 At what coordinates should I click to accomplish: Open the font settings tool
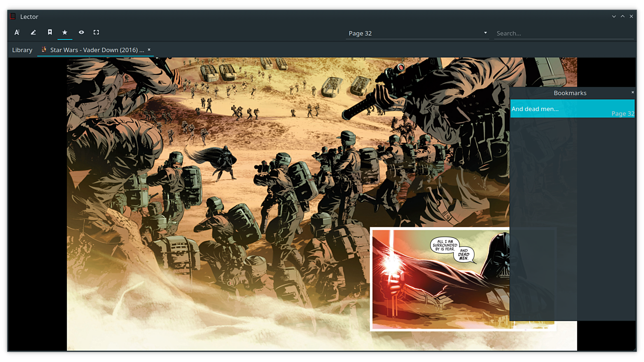(17, 33)
